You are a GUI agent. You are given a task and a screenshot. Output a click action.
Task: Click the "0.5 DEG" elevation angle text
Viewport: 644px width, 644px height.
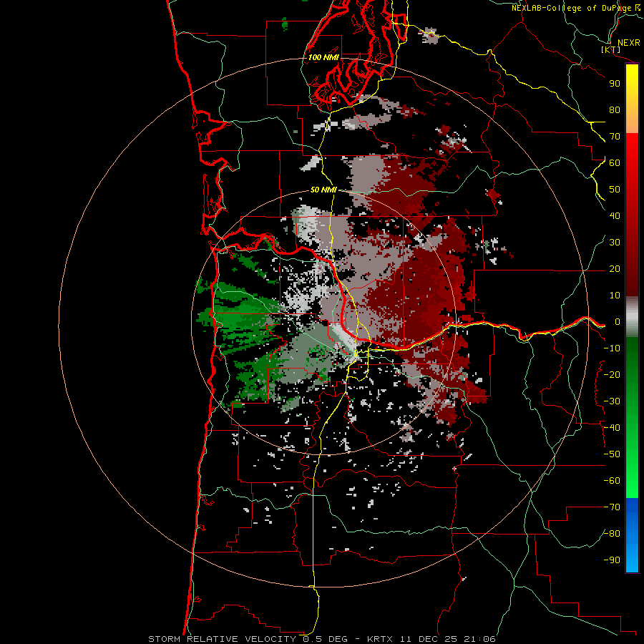point(325,639)
